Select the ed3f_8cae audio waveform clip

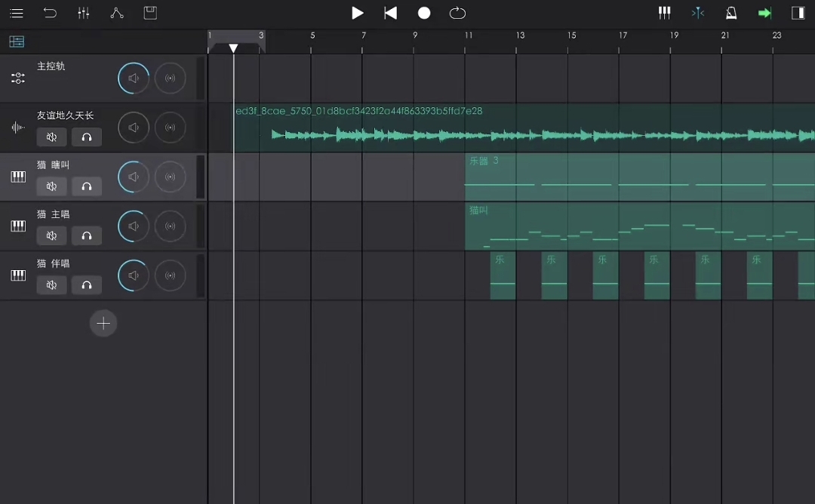pos(524,128)
